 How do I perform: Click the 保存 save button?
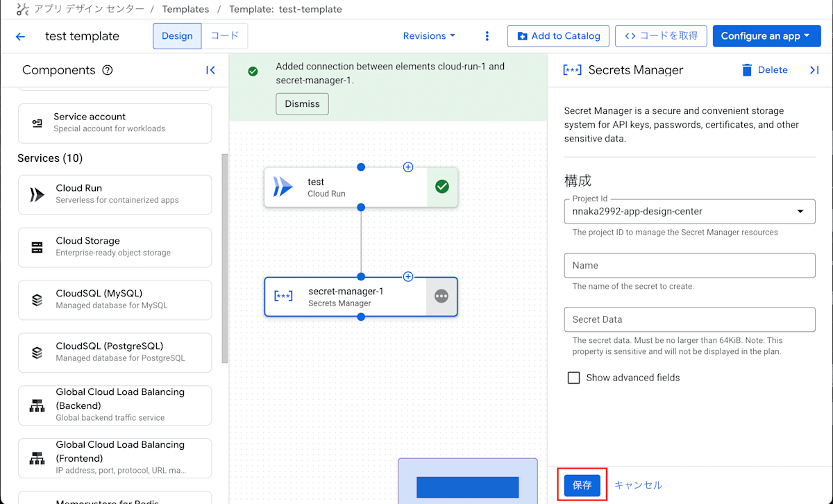tap(582, 485)
